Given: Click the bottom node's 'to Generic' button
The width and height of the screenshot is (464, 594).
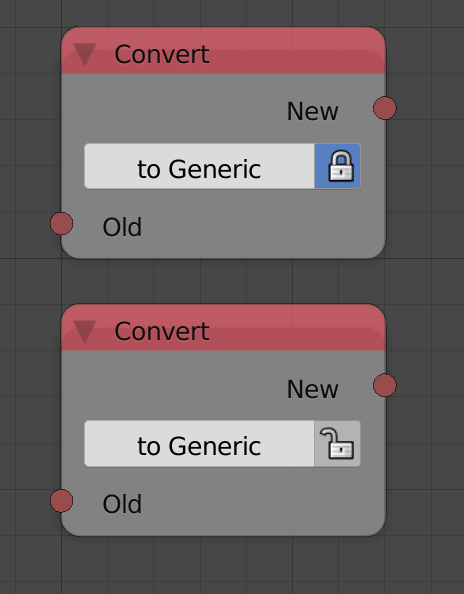Looking at the screenshot, I should tap(199, 443).
